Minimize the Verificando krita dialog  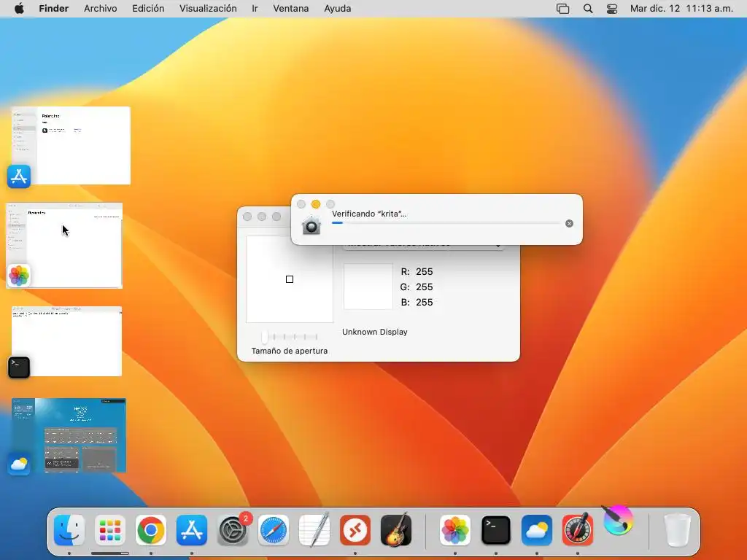point(316,204)
